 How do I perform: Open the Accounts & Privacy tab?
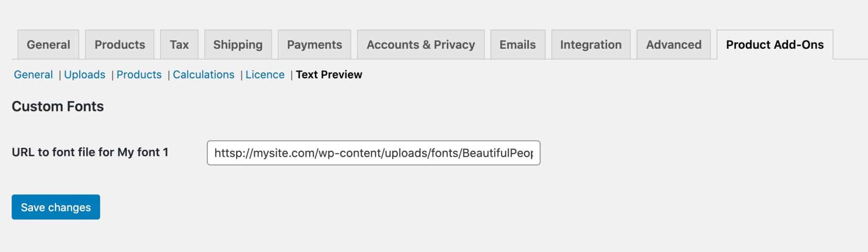coord(421,44)
